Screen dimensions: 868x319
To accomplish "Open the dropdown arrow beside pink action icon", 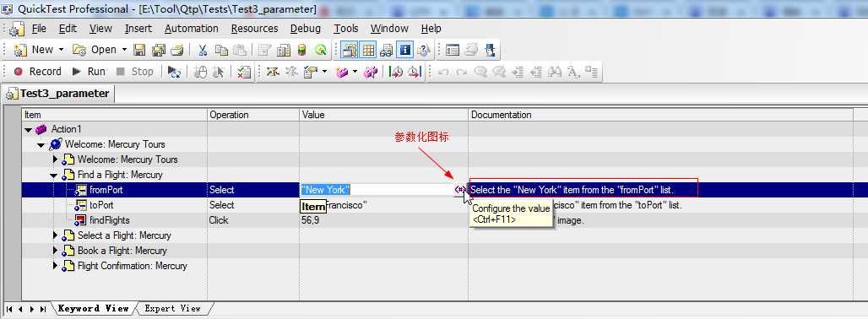I will click(355, 72).
